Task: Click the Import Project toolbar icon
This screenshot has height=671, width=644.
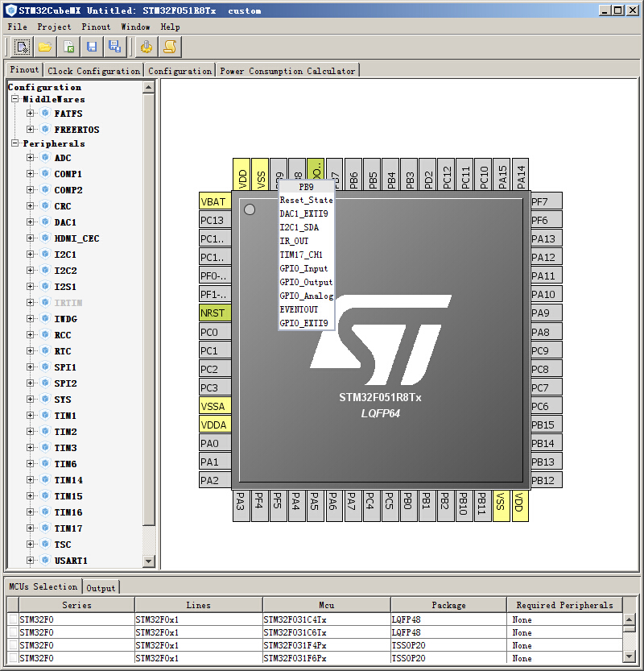Action: click(68, 47)
